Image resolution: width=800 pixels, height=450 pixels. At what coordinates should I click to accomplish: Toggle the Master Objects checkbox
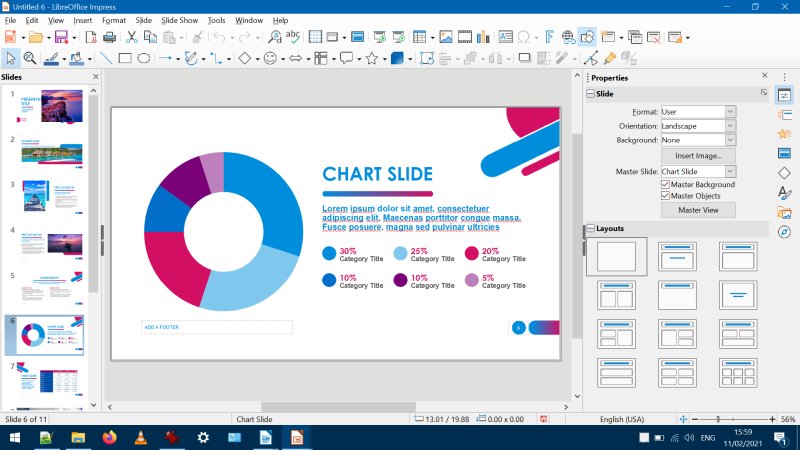pos(666,196)
